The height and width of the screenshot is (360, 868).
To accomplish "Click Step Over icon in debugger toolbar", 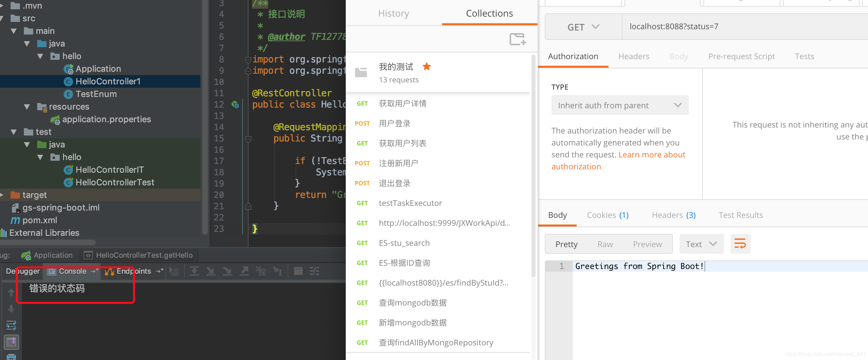I will [194, 271].
